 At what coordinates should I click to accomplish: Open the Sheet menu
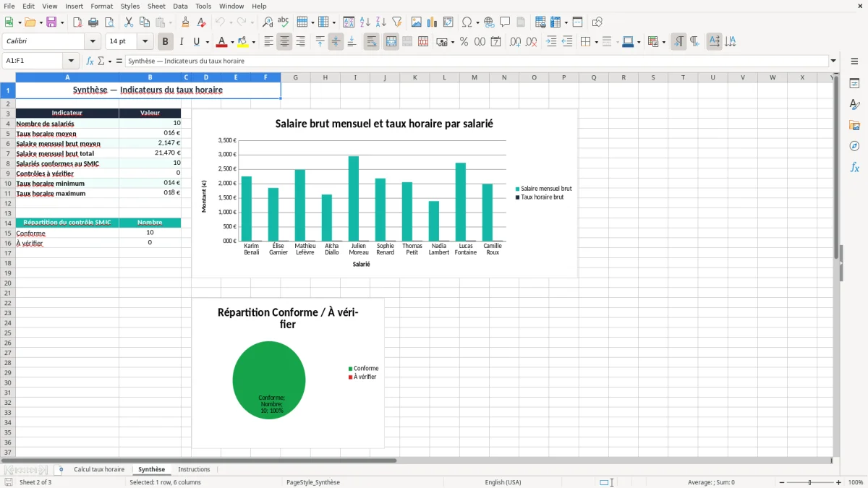tap(156, 6)
